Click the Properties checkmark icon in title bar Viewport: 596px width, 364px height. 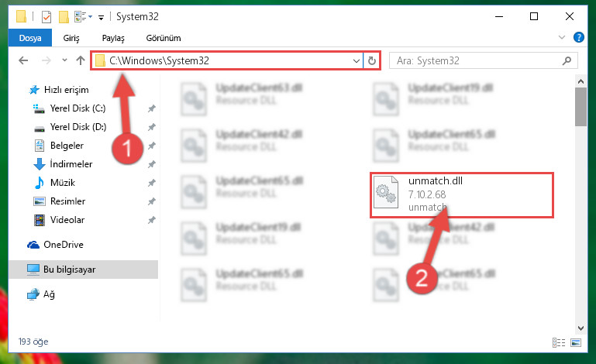click(47, 17)
